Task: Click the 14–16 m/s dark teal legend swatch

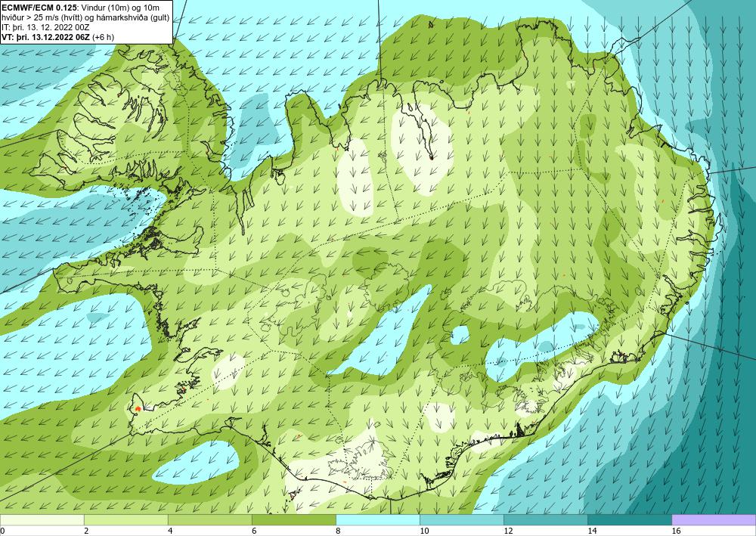Action: coord(629,519)
